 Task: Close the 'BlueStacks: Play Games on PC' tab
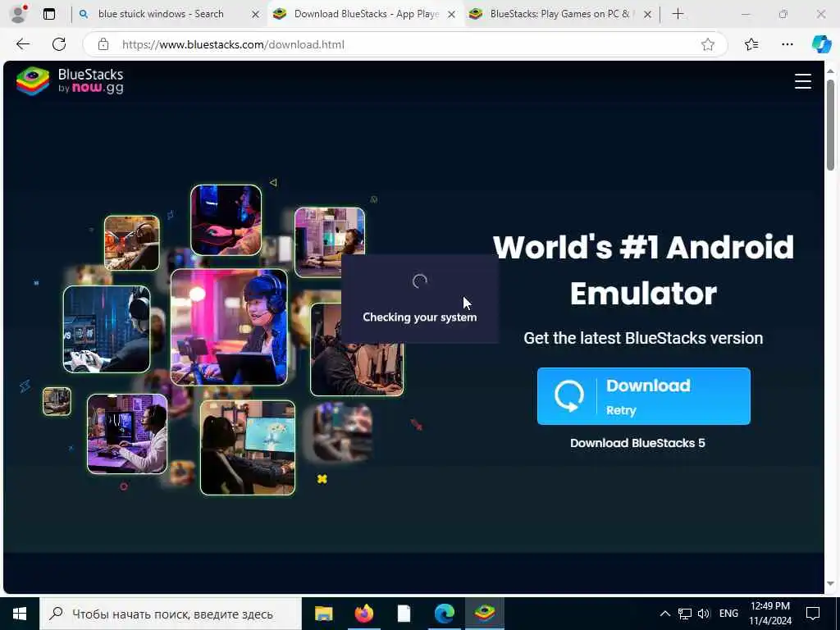pos(648,15)
